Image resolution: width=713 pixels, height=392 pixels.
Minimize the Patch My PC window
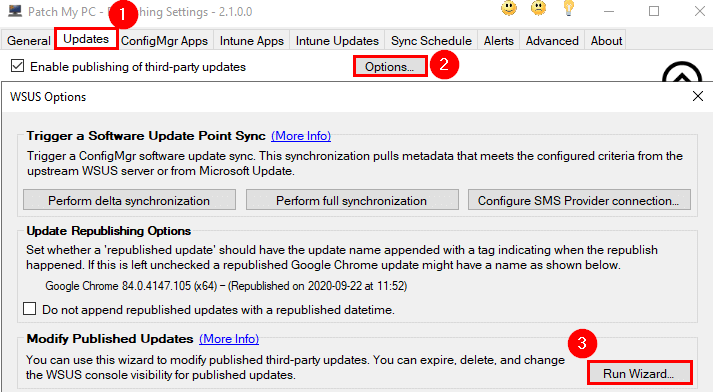click(x=609, y=11)
